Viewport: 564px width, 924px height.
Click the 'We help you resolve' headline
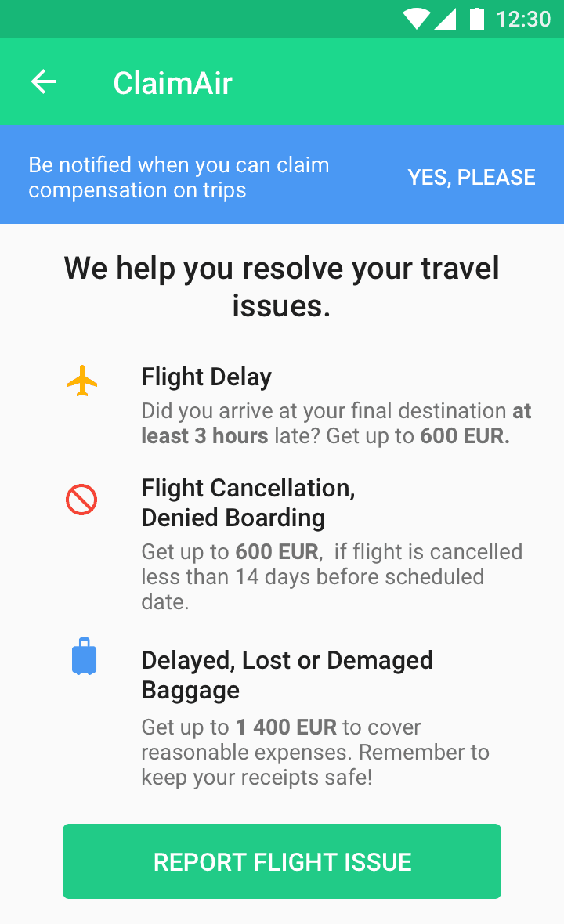pyautogui.click(x=282, y=287)
